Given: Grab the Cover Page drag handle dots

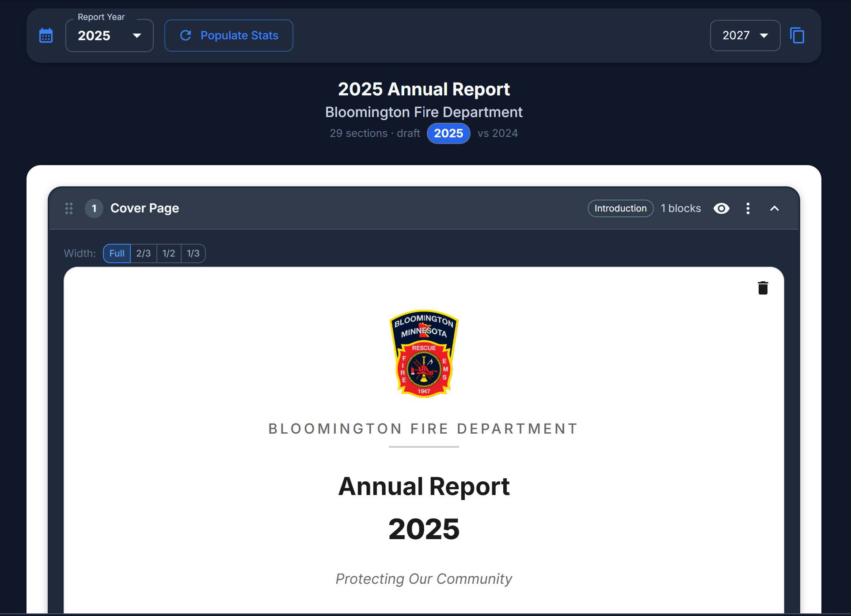Looking at the screenshot, I should 69,208.
